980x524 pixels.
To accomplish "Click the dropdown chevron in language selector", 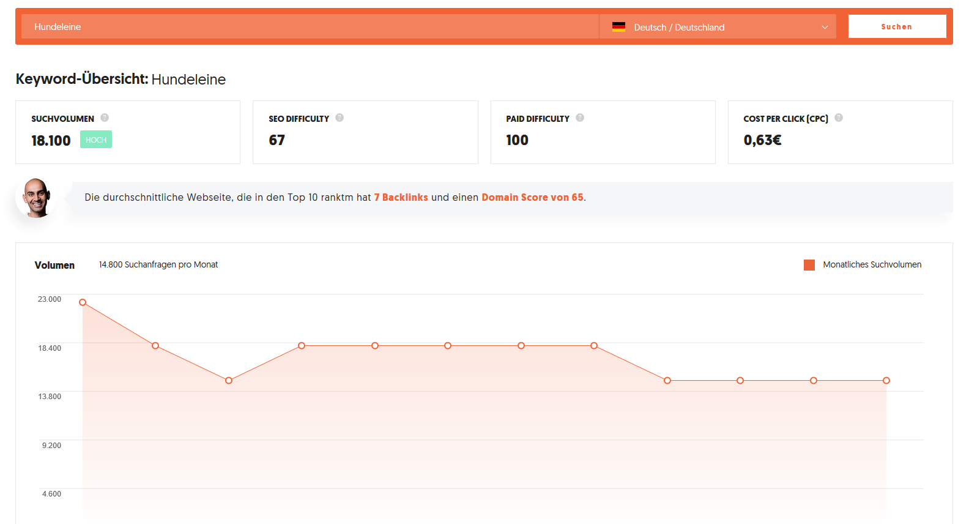I will pyautogui.click(x=825, y=27).
